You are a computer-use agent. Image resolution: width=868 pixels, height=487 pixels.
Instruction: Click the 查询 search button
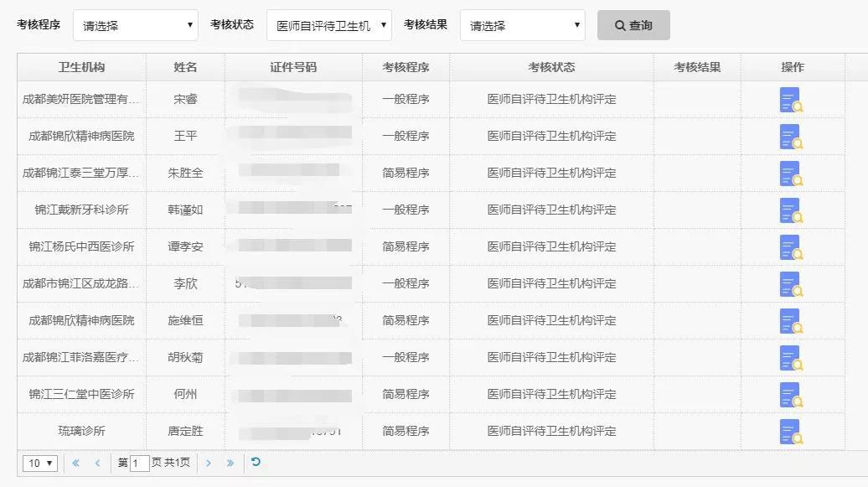click(x=633, y=24)
